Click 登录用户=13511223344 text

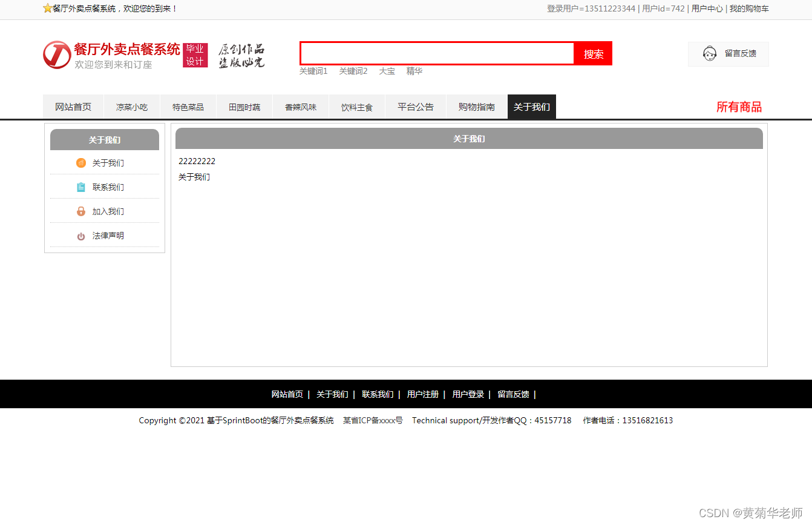591,8
